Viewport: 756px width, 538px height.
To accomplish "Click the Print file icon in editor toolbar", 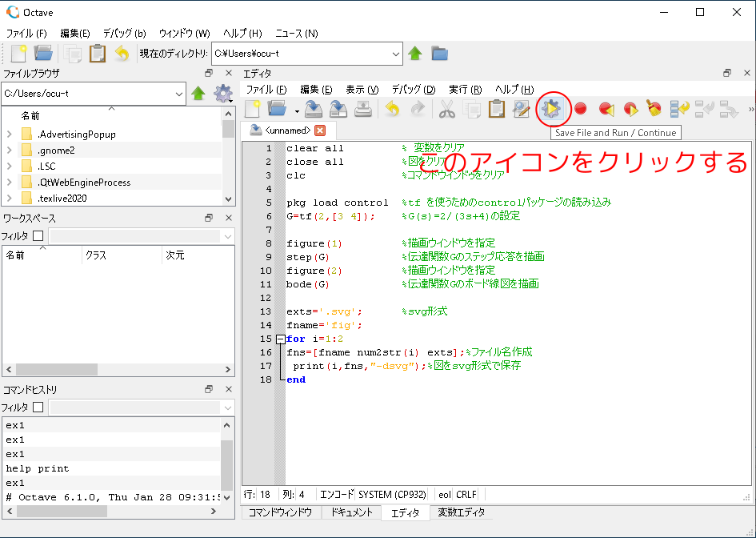I will pyautogui.click(x=362, y=109).
